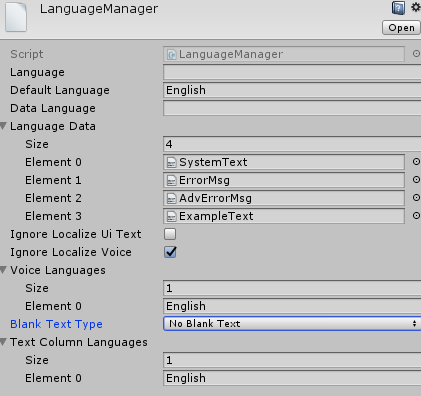Enable Ignore Localize Ui Text checkbox
The height and width of the screenshot is (396, 421).
[170, 234]
